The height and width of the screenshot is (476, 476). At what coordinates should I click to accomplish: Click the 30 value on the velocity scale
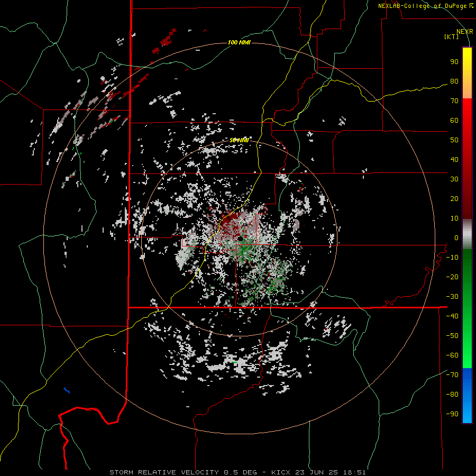[454, 179]
